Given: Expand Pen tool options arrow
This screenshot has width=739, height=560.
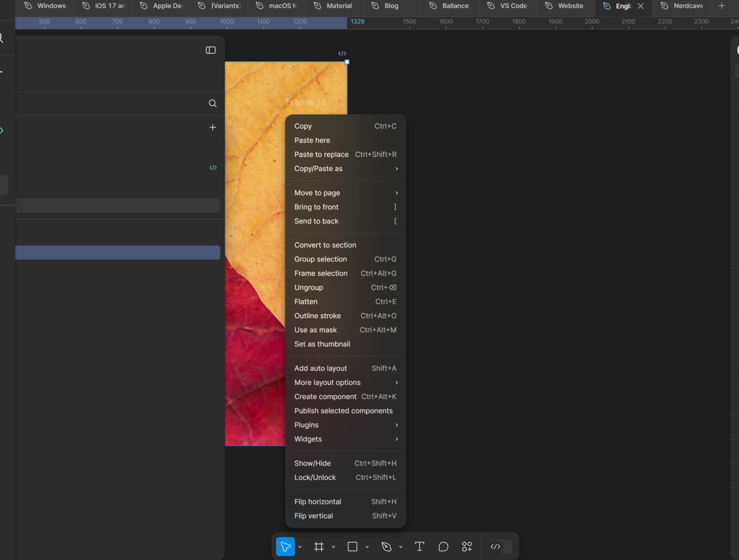Looking at the screenshot, I should tap(400, 547).
